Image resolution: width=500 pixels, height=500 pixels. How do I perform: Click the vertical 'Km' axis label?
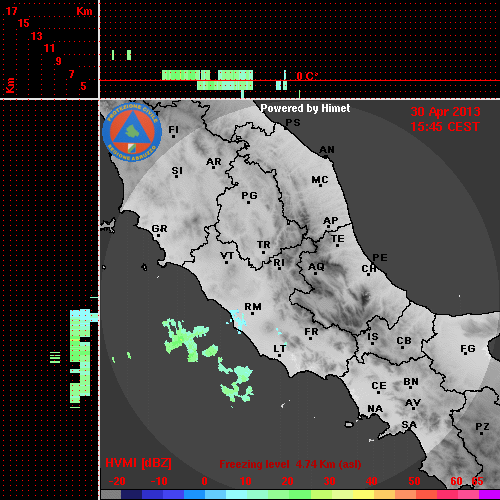[10, 86]
